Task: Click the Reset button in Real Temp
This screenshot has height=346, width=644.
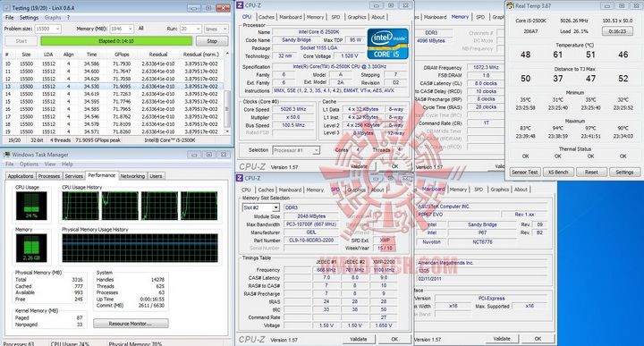Action: pyautogui.click(x=591, y=173)
